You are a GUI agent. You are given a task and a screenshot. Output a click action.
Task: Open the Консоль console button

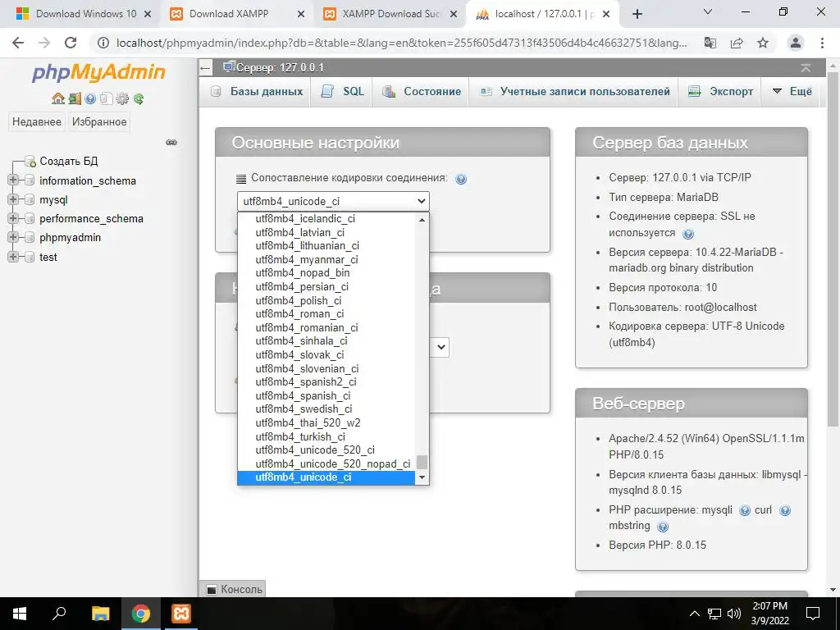click(x=234, y=589)
